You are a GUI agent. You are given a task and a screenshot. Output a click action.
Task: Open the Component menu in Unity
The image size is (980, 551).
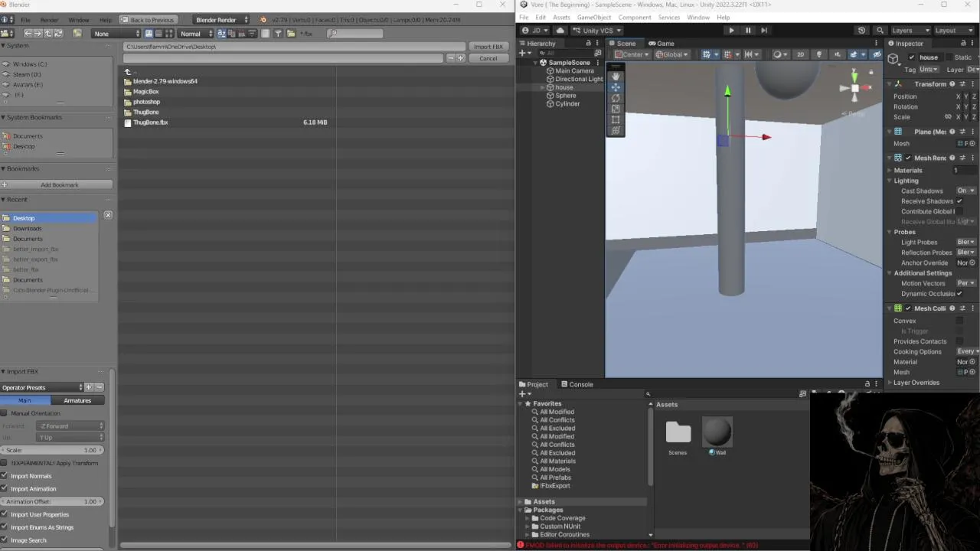(x=635, y=17)
